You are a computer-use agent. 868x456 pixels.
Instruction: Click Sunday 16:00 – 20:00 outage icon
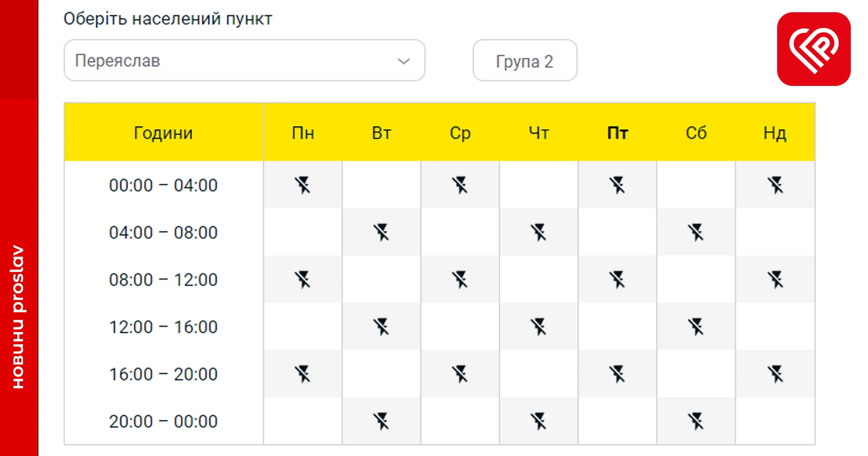pos(775,374)
